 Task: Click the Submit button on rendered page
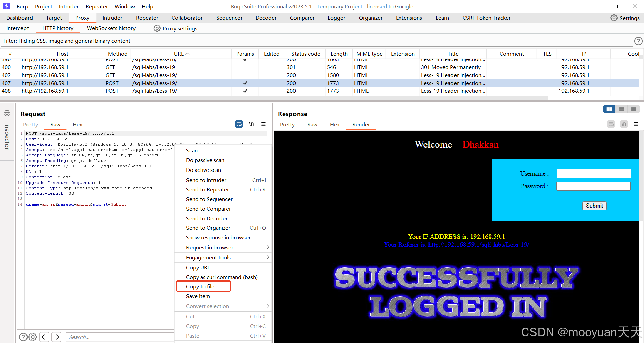pos(594,205)
